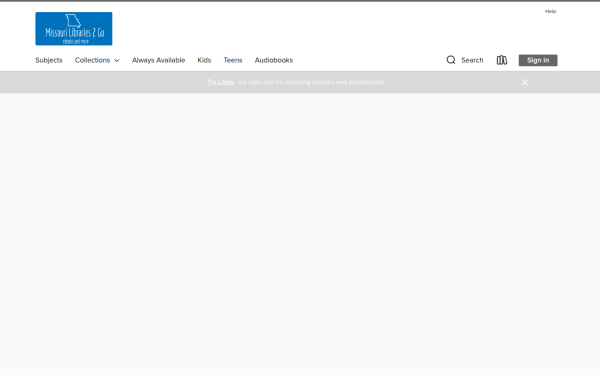Open the Teens section
Image resolution: width=600 pixels, height=375 pixels.
coord(233,60)
